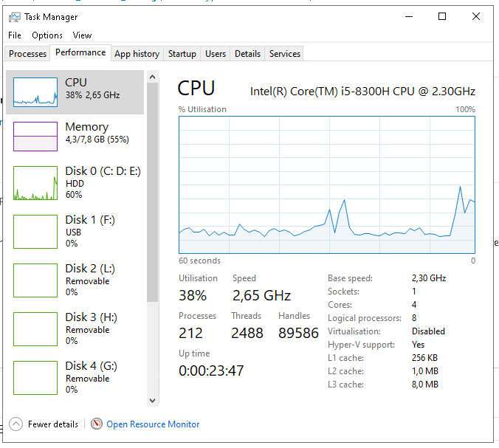
Task: Click the Intel Core i5-8300H processor name
Action: pyautogui.click(x=362, y=92)
